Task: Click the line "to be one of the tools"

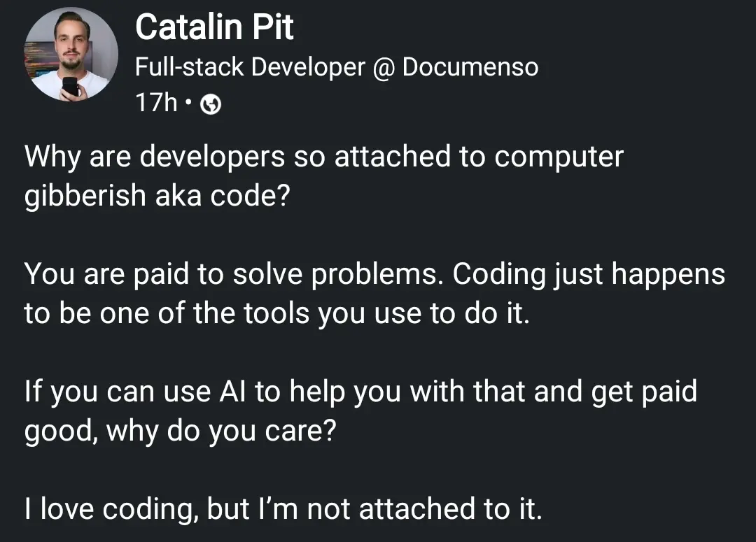Action: click(276, 313)
